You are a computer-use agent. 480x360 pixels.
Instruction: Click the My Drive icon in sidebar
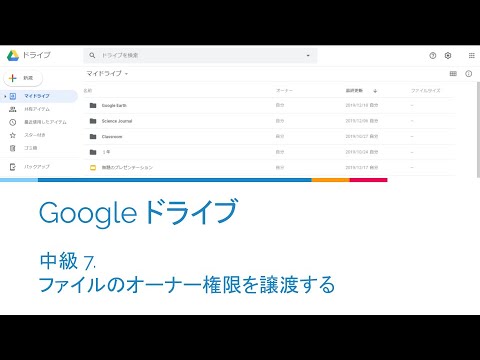coord(13,96)
